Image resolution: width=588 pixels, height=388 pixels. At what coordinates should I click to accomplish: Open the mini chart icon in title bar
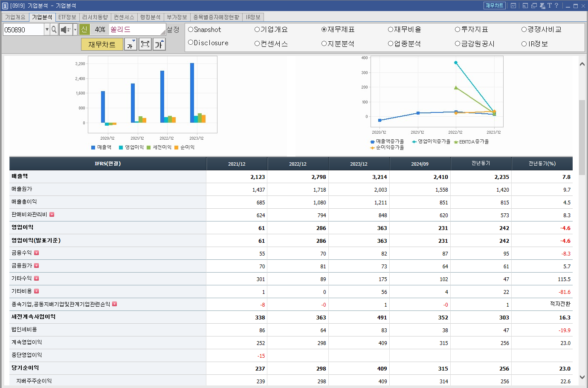[x=513, y=6]
